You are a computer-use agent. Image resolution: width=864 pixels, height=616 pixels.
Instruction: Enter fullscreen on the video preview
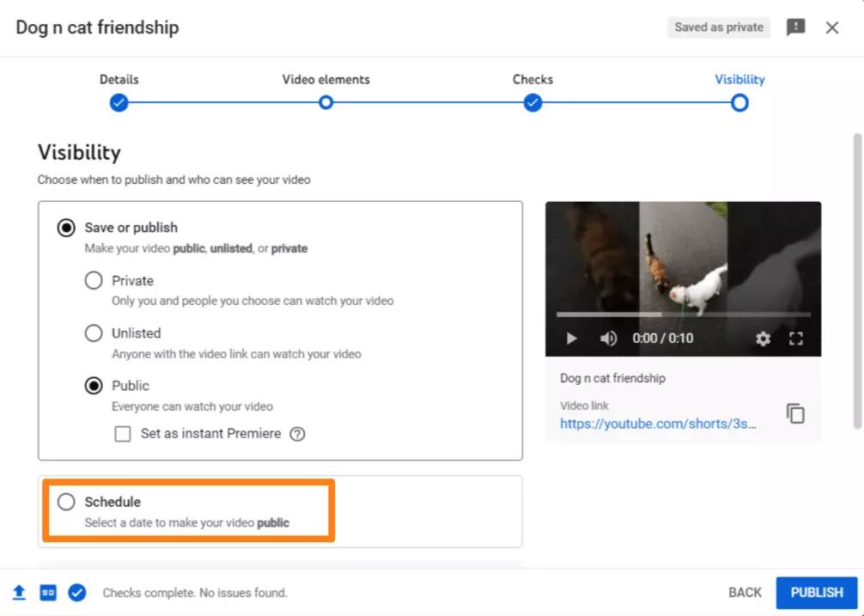pos(795,338)
